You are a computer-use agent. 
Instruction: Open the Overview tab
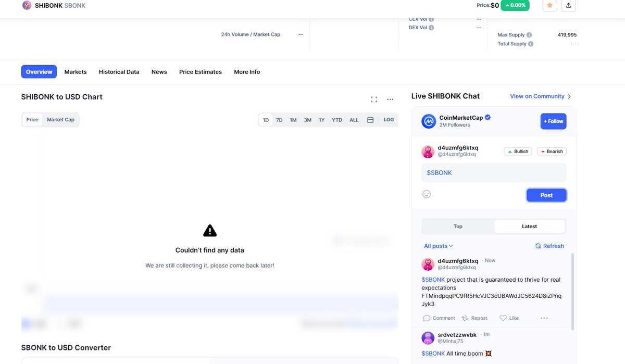coord(39,72)
